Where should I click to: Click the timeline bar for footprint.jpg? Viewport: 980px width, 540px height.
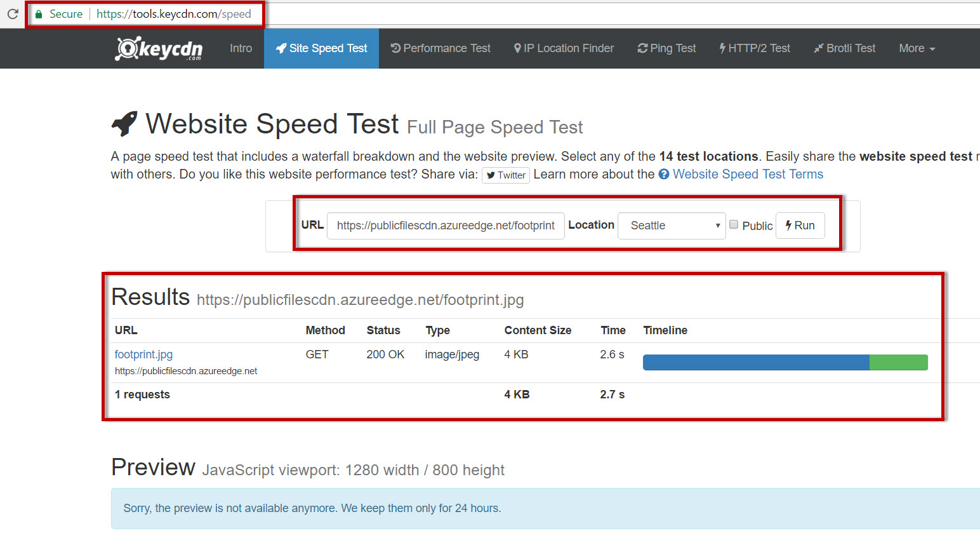click(785, 362)
